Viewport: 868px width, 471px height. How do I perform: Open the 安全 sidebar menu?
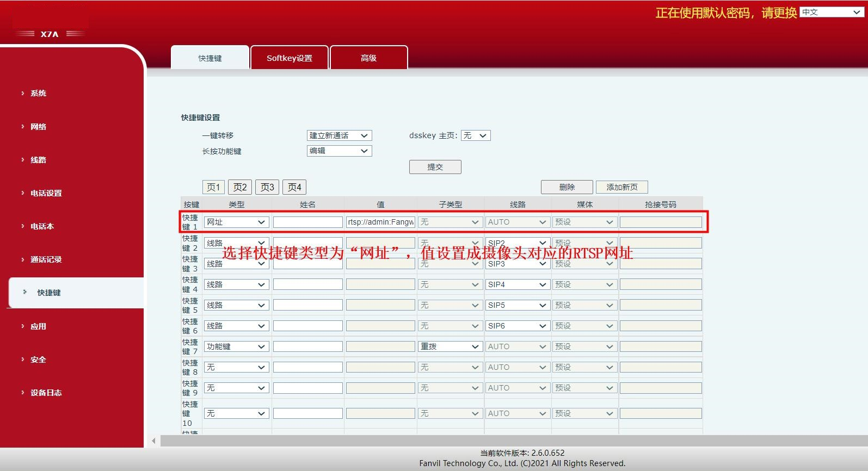click(38, 360)
